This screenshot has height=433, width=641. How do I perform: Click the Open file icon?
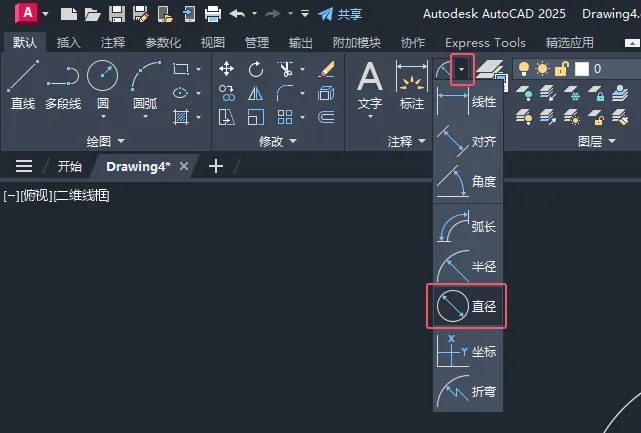(92, 14)
